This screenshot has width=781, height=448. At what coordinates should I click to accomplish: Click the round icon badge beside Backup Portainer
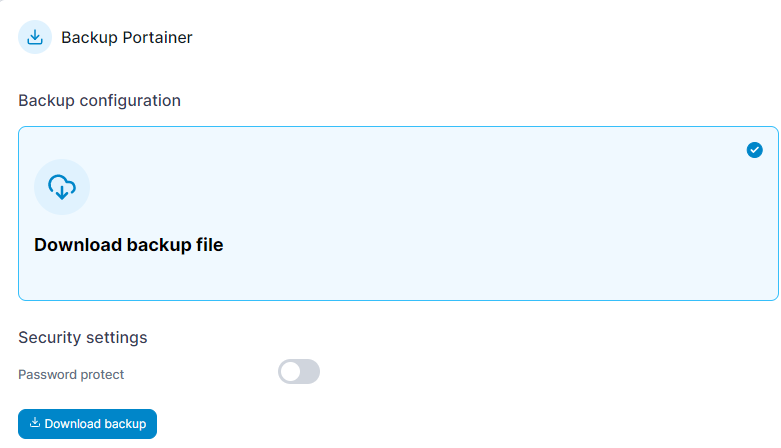point(35,37)
